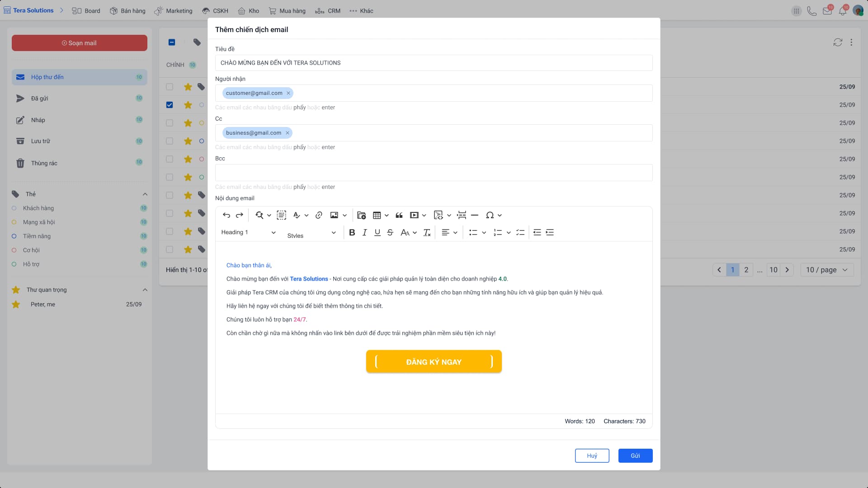The height and width of the screenshot is (488, 868).
Task: Check the first email row checkbox
Action: [170, 87]
